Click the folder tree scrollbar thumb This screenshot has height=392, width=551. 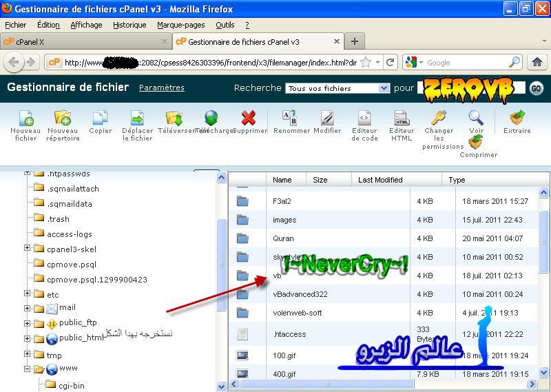221,265
